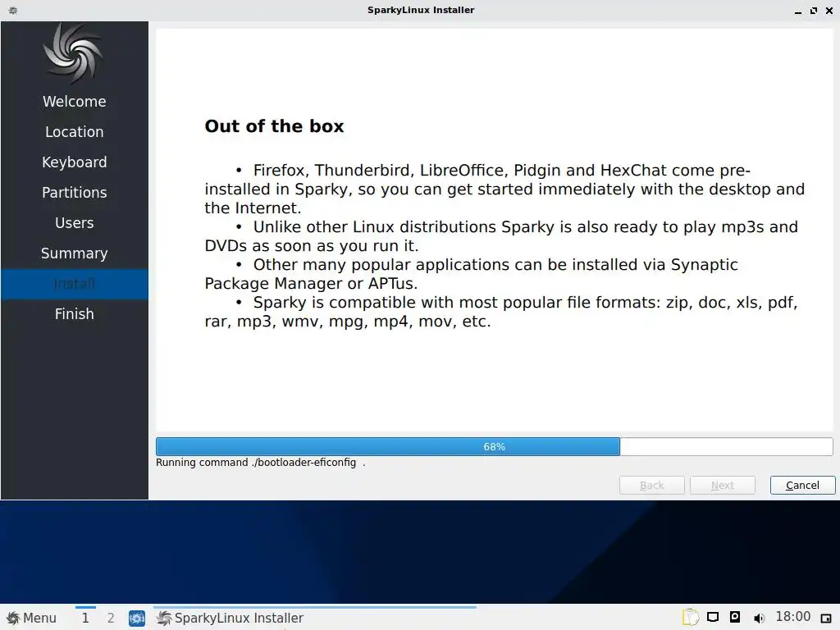This screenshot has width=840, height=630.
Task: Select the Location step in sidebar
Action: click(x=75, y=132)
